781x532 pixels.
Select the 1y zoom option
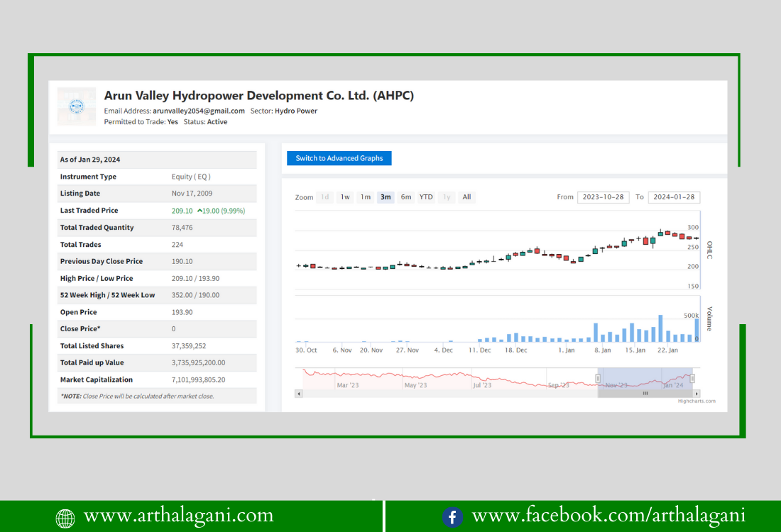click(x=447, y=197)
